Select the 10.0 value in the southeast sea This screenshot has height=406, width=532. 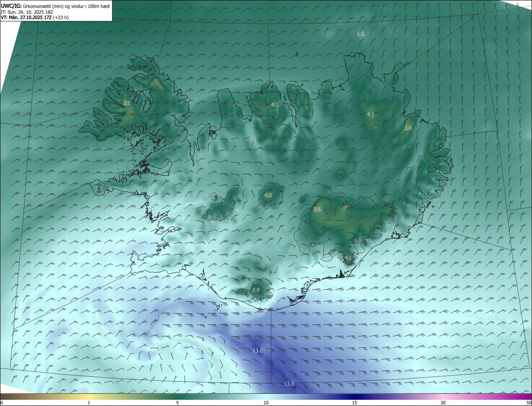tap(493, 318)
